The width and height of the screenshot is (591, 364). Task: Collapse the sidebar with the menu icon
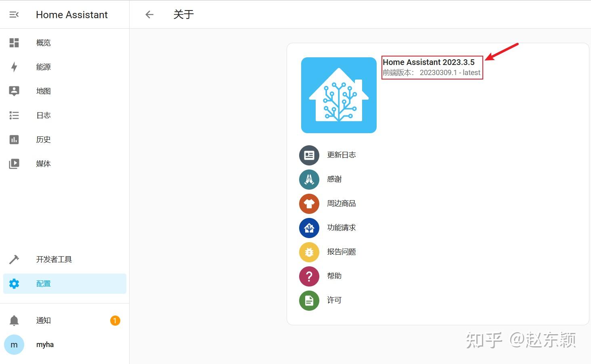tap(14, 15)
